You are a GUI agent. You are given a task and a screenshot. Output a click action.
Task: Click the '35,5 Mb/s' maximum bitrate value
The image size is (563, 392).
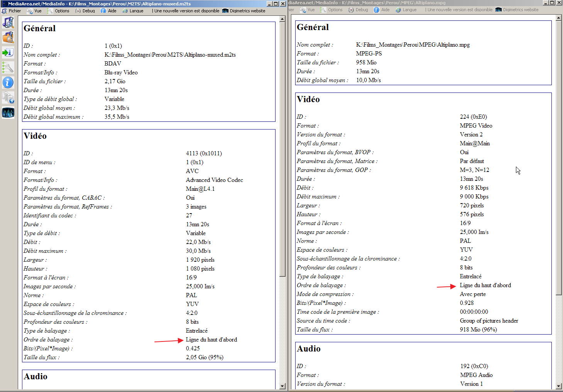point(117,117)
